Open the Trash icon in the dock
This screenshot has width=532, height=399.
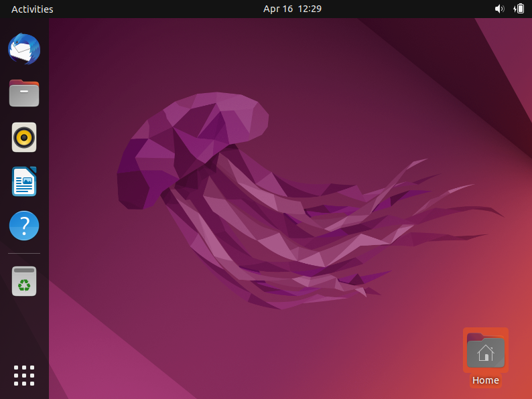(24, 281)
